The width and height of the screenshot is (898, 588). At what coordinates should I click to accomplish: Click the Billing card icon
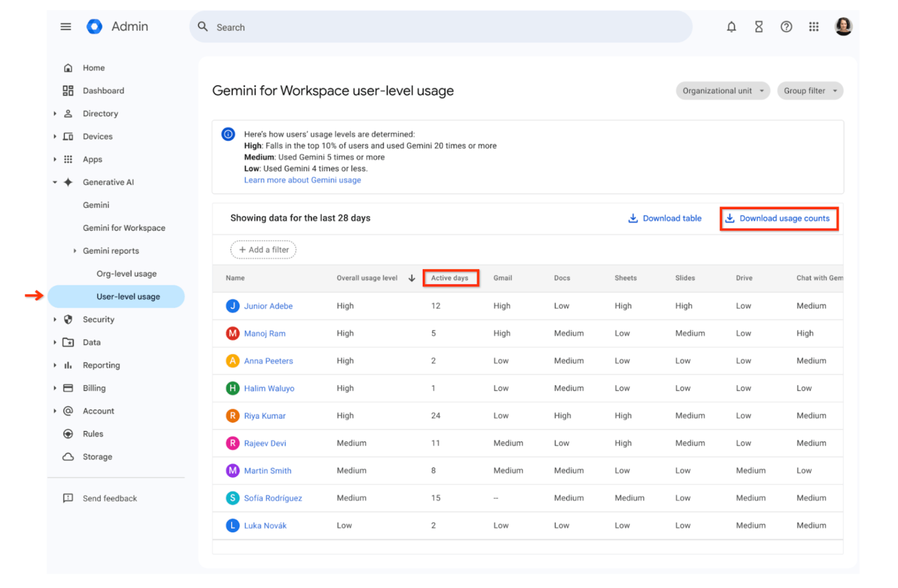tap(68, 388)
